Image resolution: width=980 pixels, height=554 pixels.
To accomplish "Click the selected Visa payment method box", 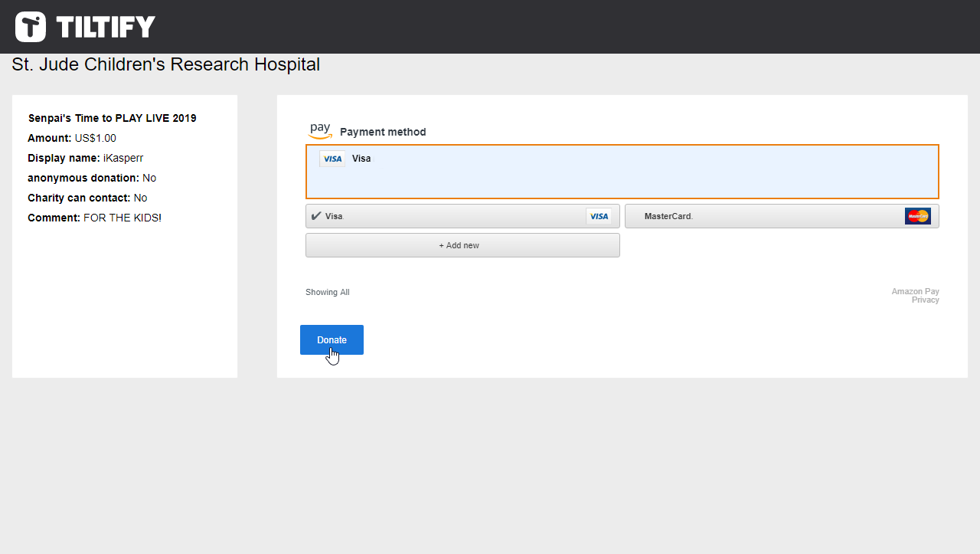I will (622, 172).
